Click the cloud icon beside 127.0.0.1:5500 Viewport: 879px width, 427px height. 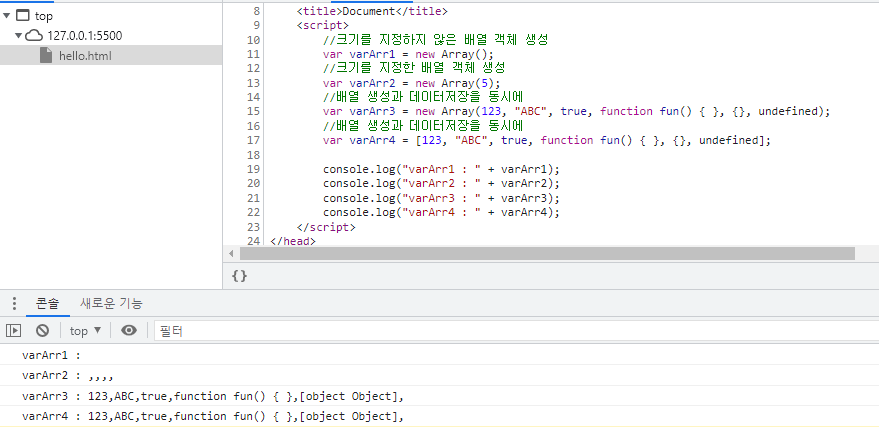tap(35, 36)
